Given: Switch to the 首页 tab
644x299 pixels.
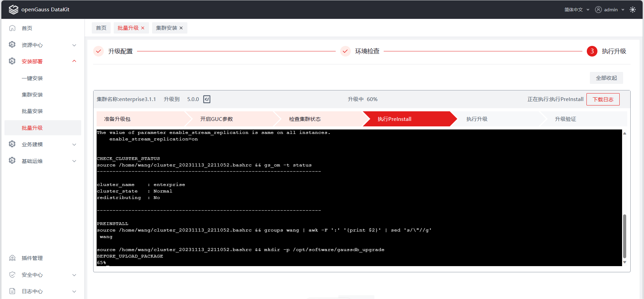Looking at the screenshot, I should (x=101, y=28).
